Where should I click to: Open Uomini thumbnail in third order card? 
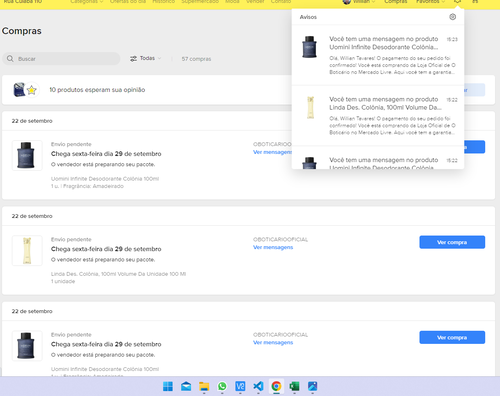click(x=27, y=346)
